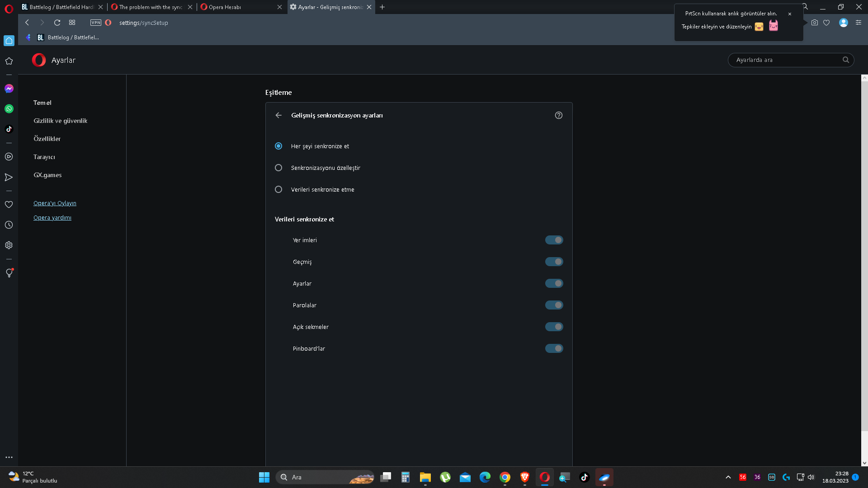Open Easy Setup menu icon
The height and width of the screenshot is (488, 868).
pos(859,23)
